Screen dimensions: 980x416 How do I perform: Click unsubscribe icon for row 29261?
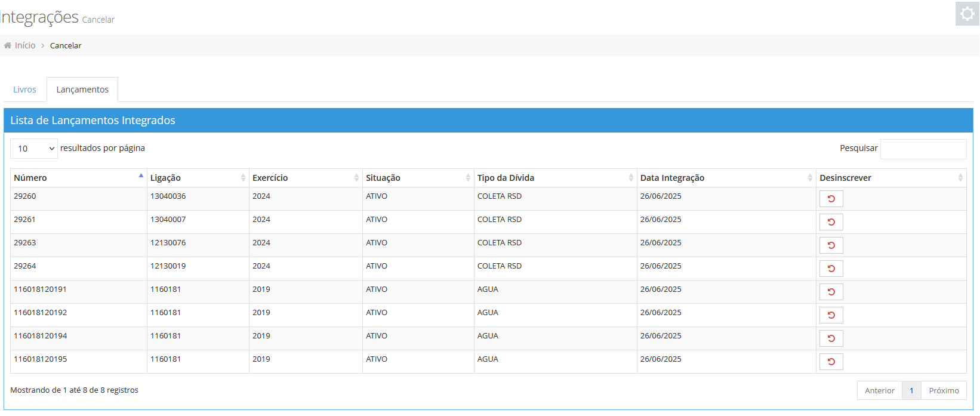(831, 222)
